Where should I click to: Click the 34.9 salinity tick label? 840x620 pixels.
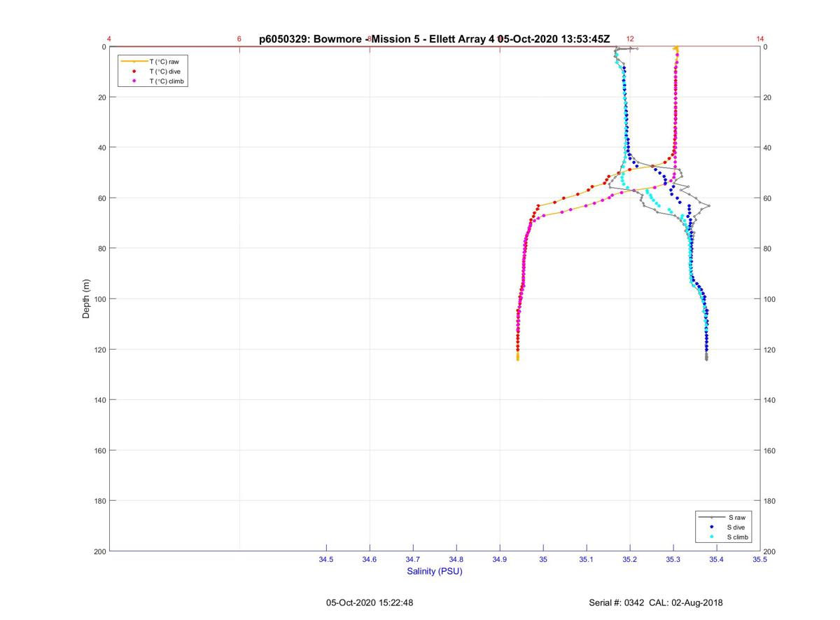pos(500,559)
